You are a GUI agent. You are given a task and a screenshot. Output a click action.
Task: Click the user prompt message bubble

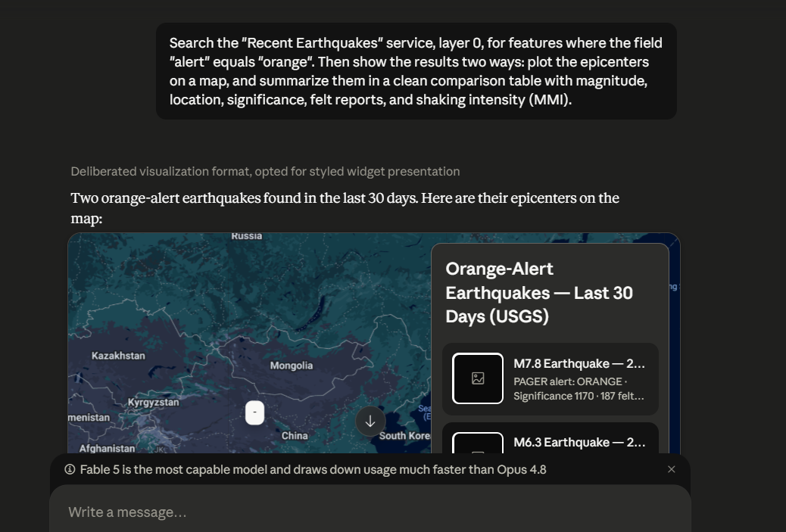click(416, 71)
